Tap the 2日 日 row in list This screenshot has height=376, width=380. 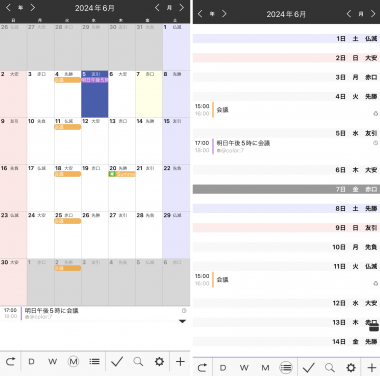286,58
